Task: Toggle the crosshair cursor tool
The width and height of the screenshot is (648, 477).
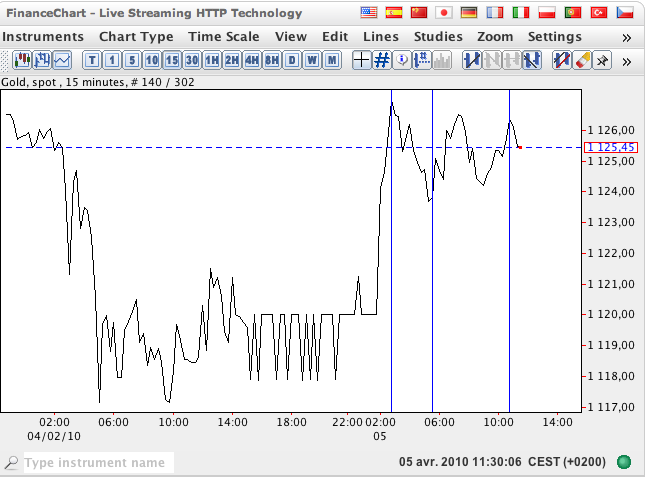Action: point(362,60)
